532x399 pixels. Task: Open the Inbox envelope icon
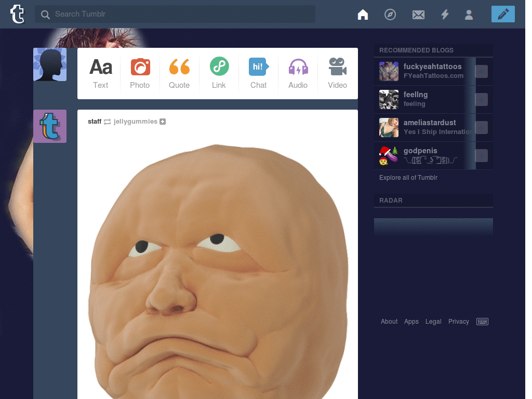click(418, 15)
